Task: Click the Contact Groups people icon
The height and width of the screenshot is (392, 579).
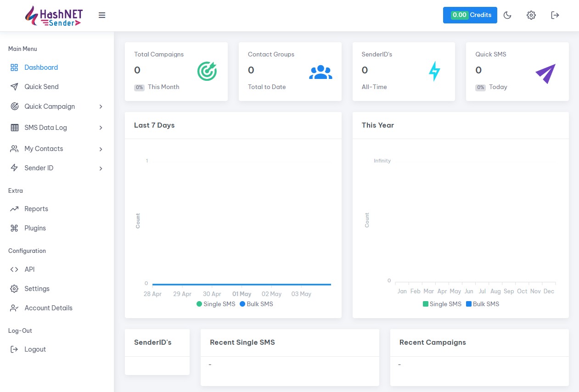Action: [320, 72]
